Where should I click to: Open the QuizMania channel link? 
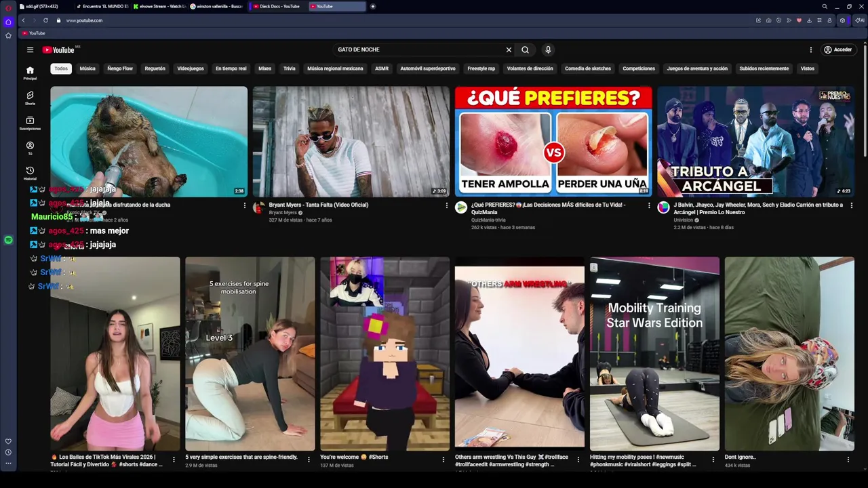point(488,220)
